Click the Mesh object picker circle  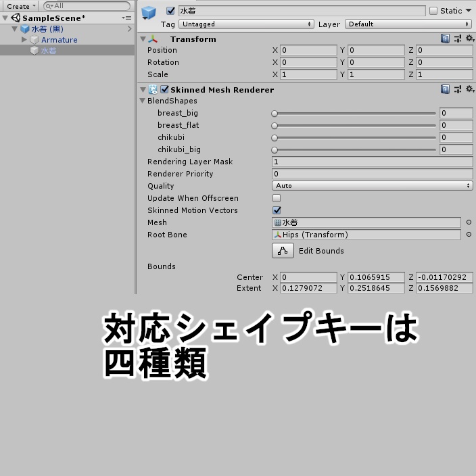pos(469,222)
